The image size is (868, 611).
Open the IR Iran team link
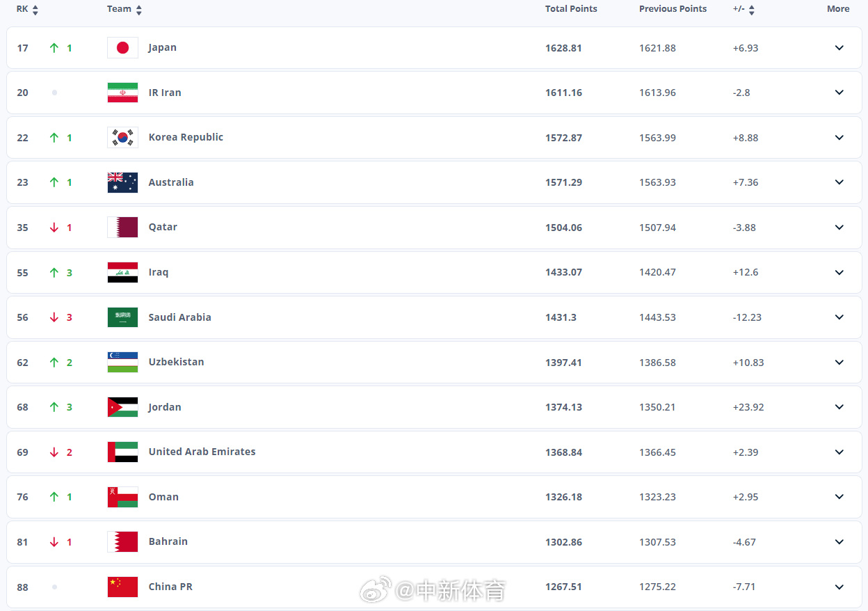[x=165, y=93]
